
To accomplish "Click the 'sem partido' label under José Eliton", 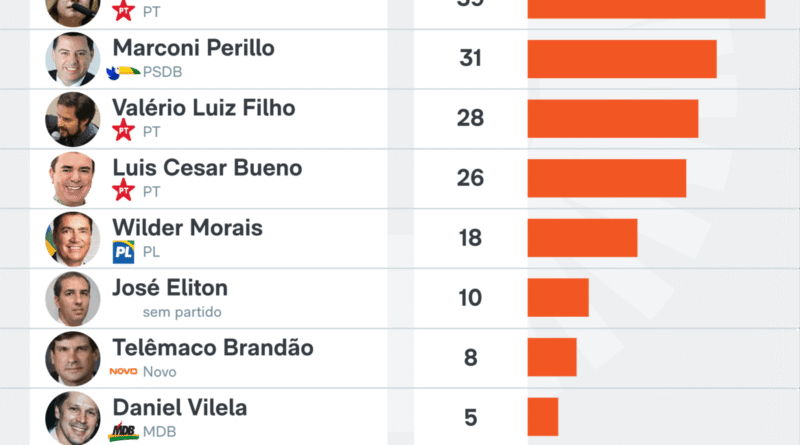I will coord(182,312).
